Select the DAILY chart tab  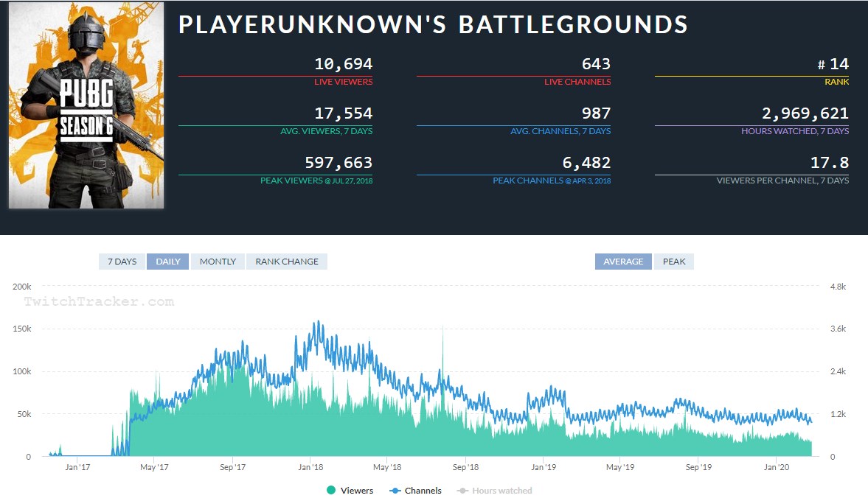[168, 262]
